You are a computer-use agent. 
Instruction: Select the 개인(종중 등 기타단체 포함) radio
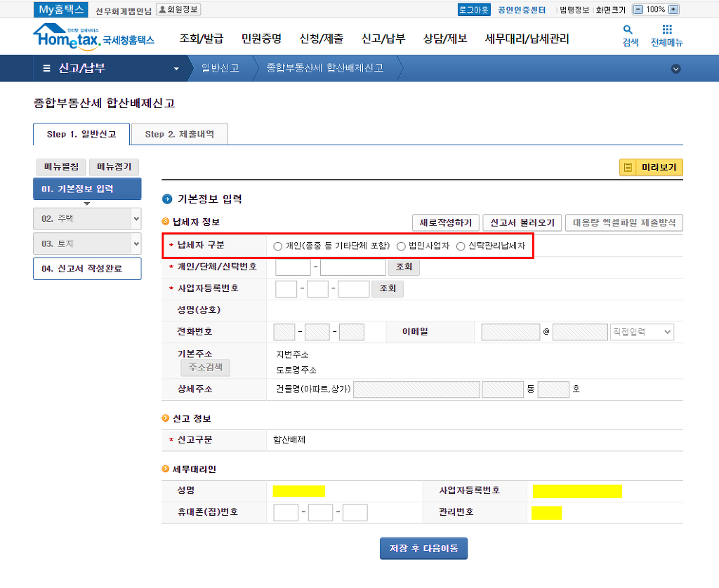[x=277, y=246]
